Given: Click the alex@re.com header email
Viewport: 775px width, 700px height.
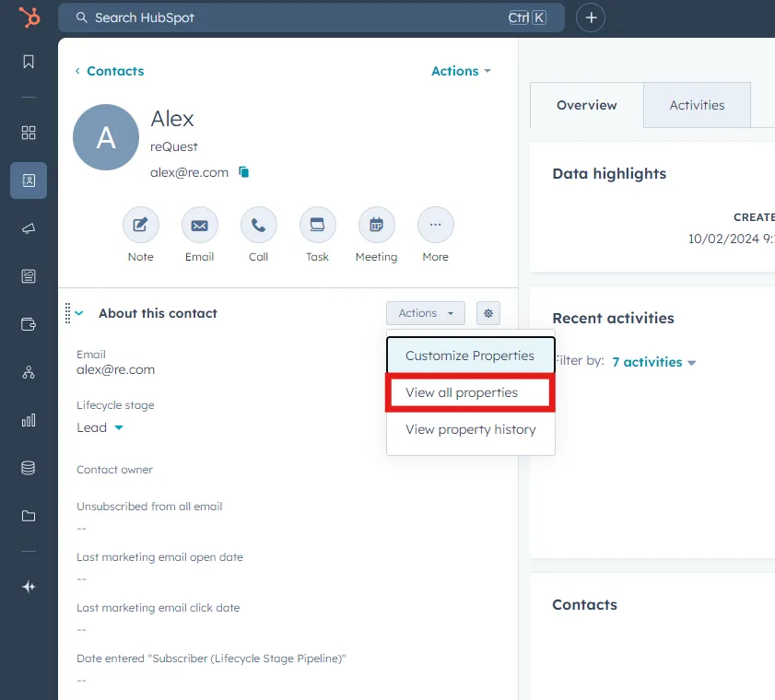Looking at the screenshot, I should 189,172.
